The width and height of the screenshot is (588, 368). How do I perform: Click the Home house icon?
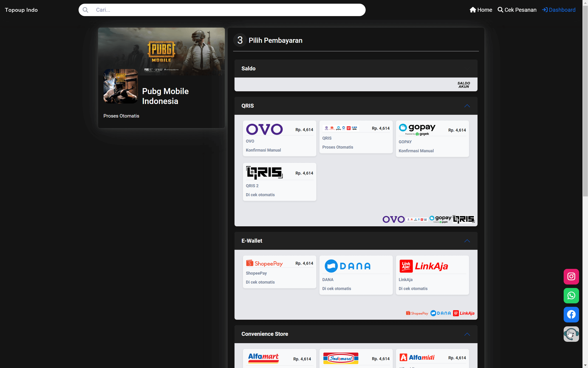473,10
